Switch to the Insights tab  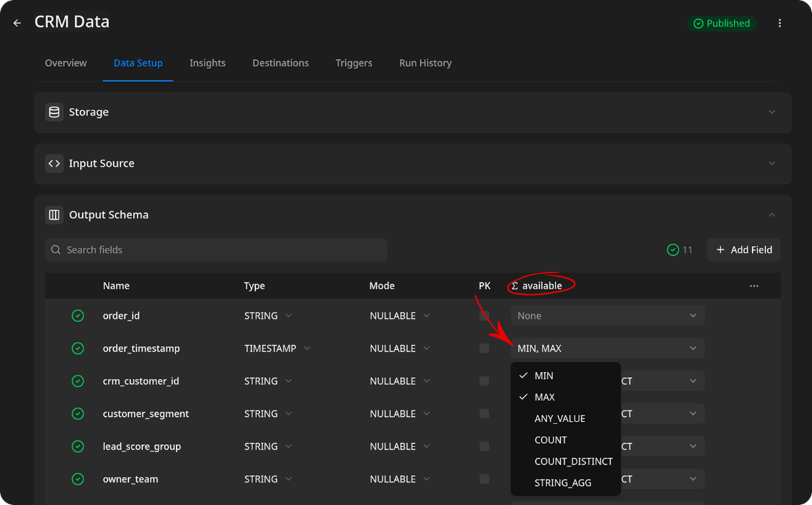[x=208, y=63]
